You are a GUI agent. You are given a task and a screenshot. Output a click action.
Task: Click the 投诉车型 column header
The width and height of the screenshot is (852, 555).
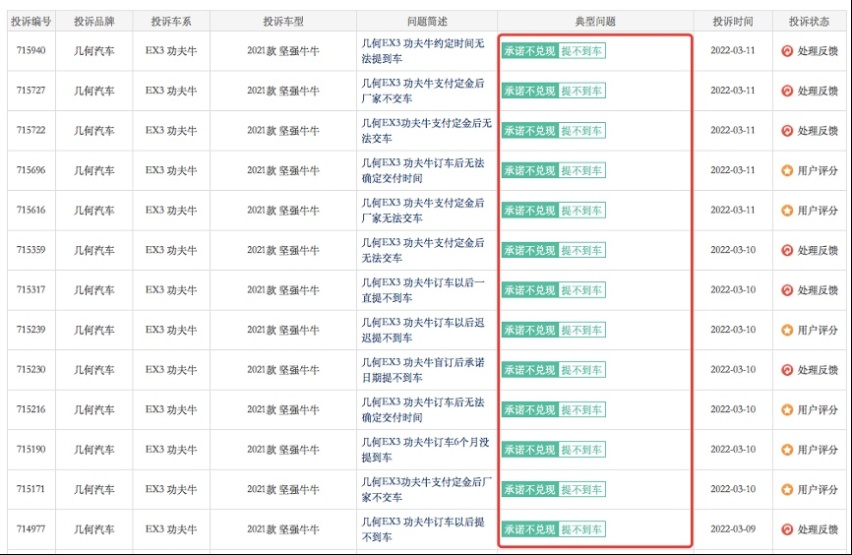click(283, 21)
